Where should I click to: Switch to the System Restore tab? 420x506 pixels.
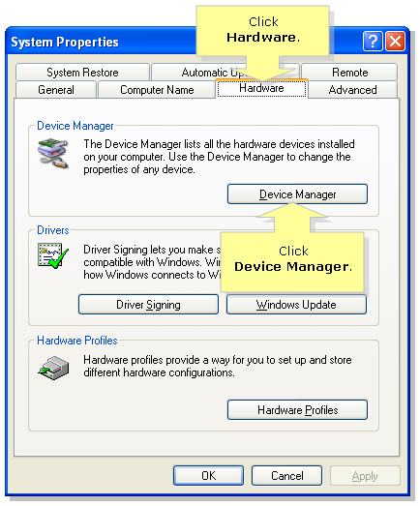[x=82, y=72]
